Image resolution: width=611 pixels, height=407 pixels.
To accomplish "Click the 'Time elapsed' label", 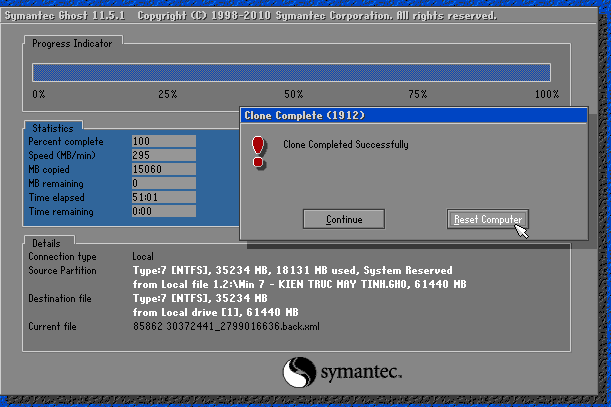I will click(x=56, y=198).
